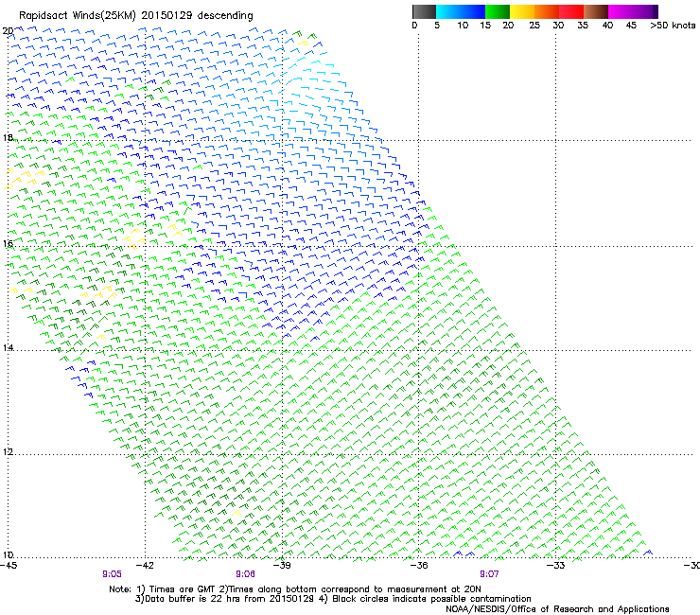Click the purple time marker '9:05'
This screenshot has height=615, width=700.
pyautogui.click(x=112, y=574)
